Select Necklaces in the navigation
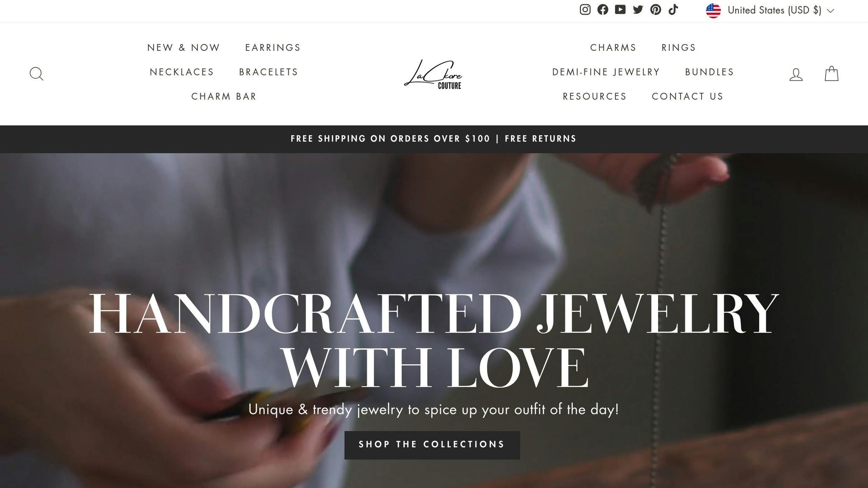868x488 pixels. (x=182, y=72)
